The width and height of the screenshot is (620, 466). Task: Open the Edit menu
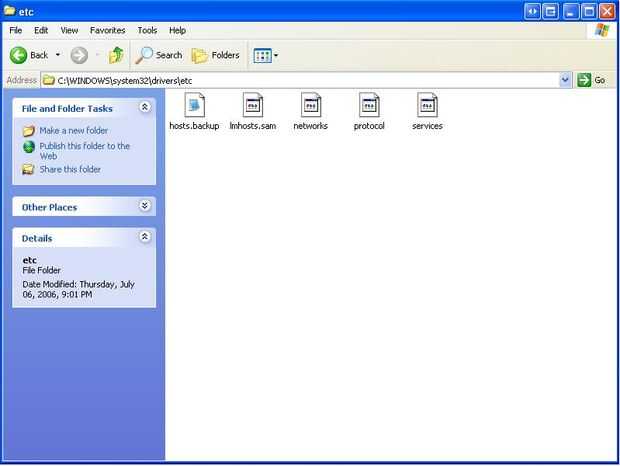41,30
